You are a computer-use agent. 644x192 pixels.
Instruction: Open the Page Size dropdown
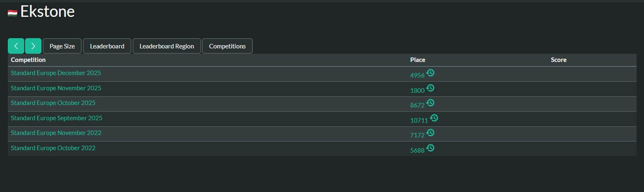click(62, 46)
